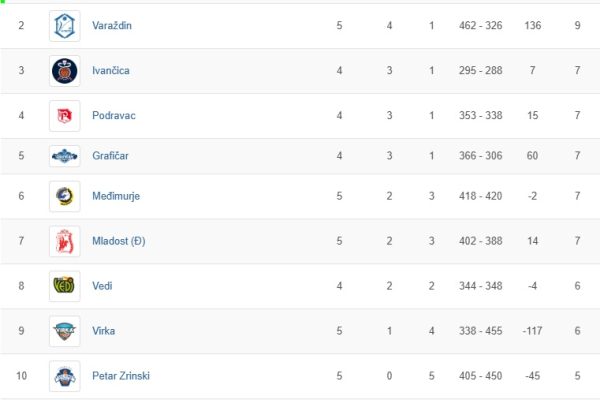
Task: Open the Ivančica club crest icon
Action: click(65, 71)
